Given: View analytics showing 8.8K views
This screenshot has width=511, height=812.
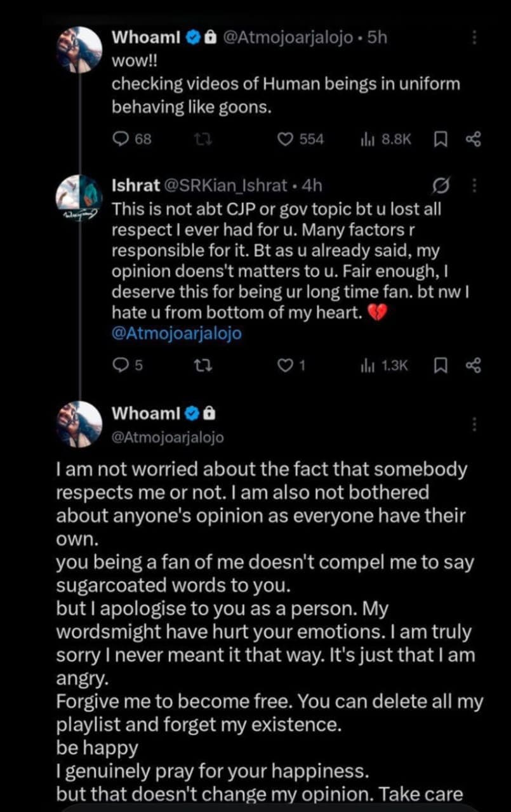Looking at the screenshot, I should tap(386, 139).
